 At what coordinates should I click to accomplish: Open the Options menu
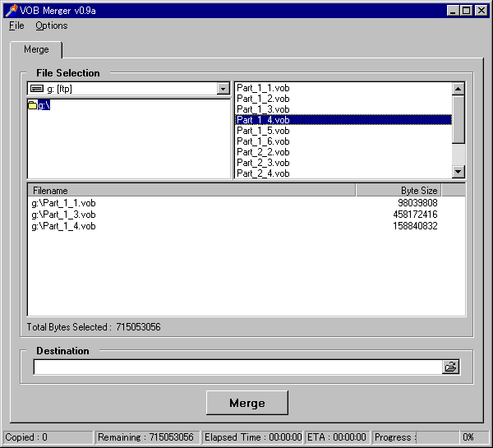(51, 25)
